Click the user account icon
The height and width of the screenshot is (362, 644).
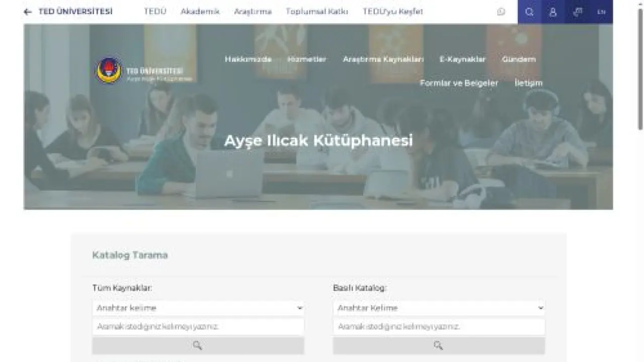553,12
